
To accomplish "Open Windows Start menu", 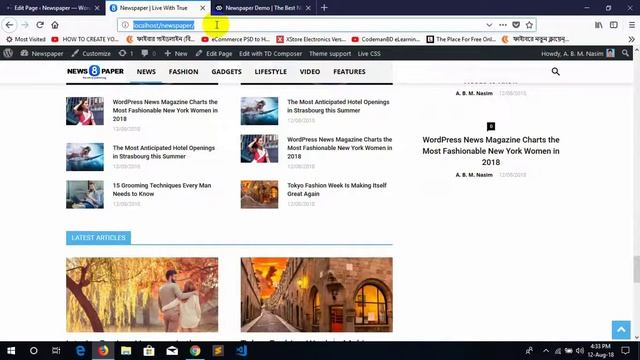I will [11, 351].
